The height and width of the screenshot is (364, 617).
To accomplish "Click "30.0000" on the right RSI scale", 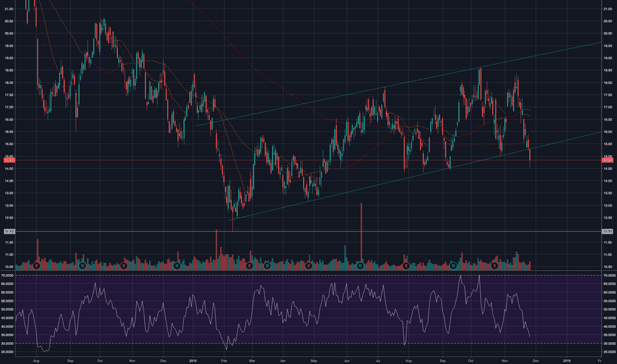I will pyautogui.click(x=610, y=343).
